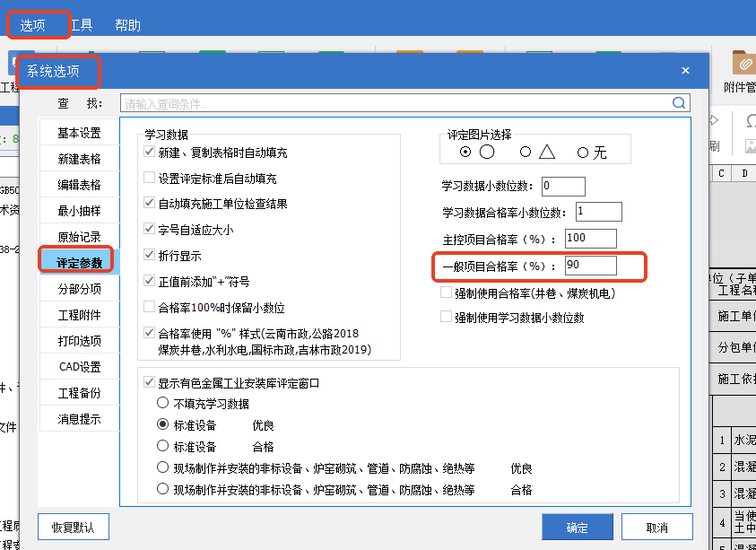Viewport: 756px width, 550px height.
Task: Open the 附件管理 paperclip icon
Action: click(x=743, y=63)
